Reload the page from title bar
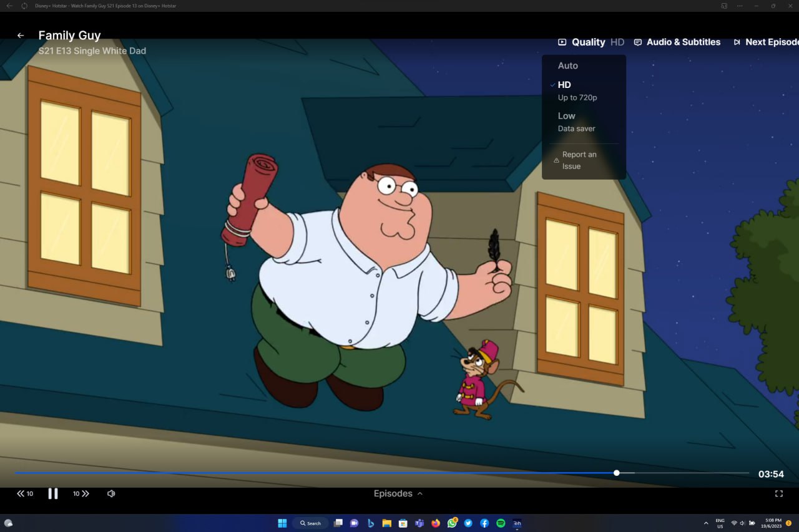799x532 pixels. [24, 6]
